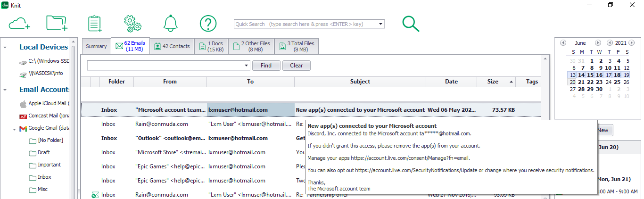644x199 pixels.
Task: Select the Comcast Mail account
Action: tap(49, 116)
